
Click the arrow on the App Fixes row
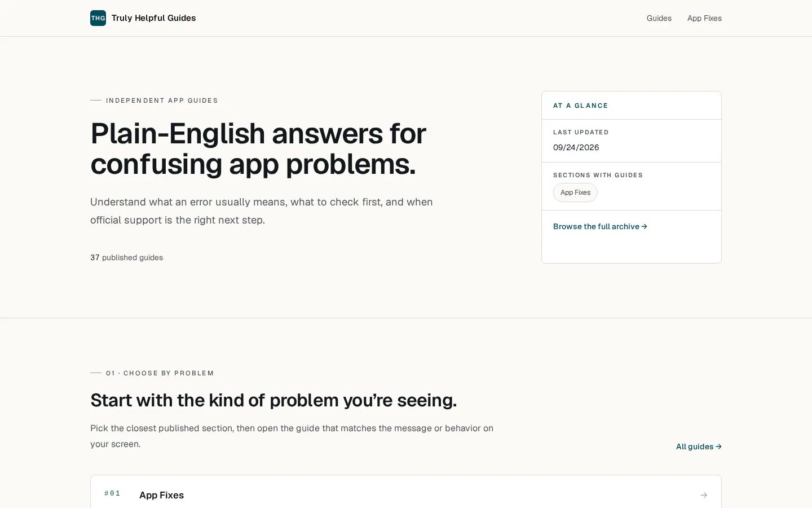(704, 495)
